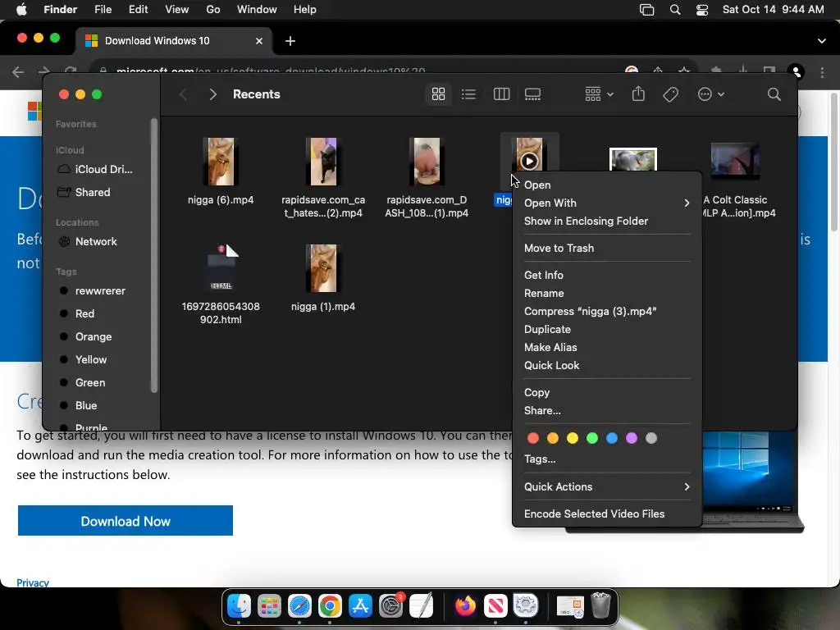Apply the red color tag swatch

pyautogui.click(x=533, y=438)
